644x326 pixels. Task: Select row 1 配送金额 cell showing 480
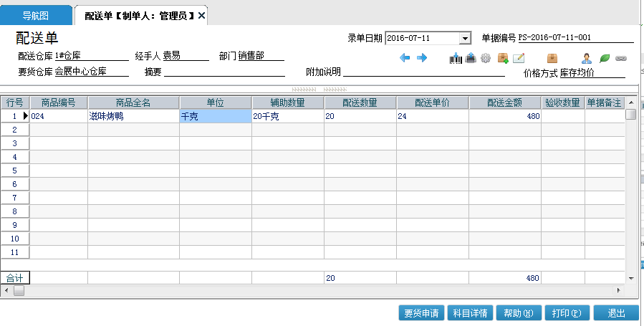[505, 116]
